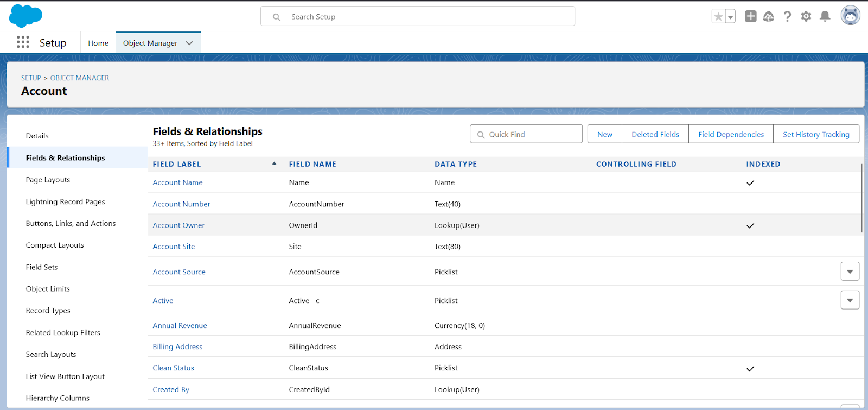
Task: Open Lightning Record Pages sidebar item
Action: pyautogui.click(x=78, y=201)
